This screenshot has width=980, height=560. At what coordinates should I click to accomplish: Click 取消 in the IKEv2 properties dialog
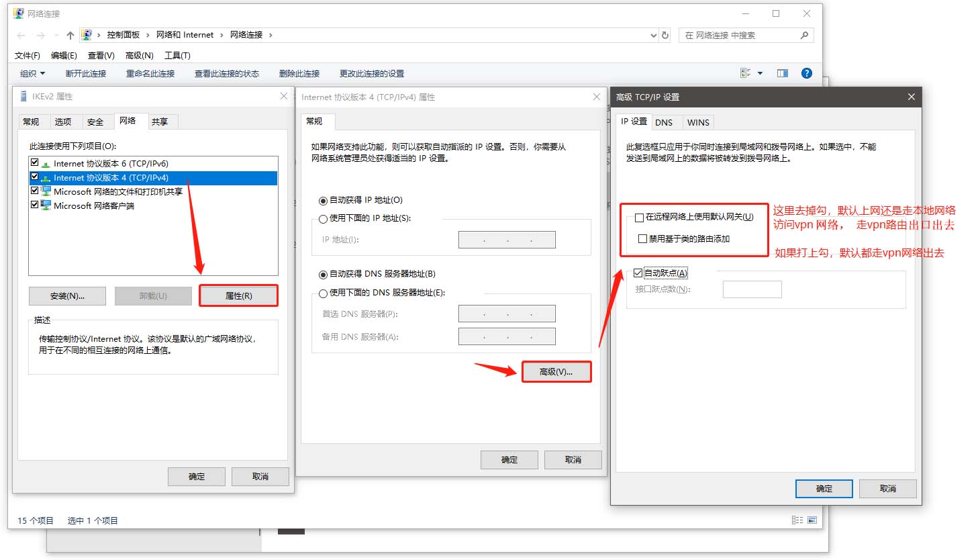[260, 477]
